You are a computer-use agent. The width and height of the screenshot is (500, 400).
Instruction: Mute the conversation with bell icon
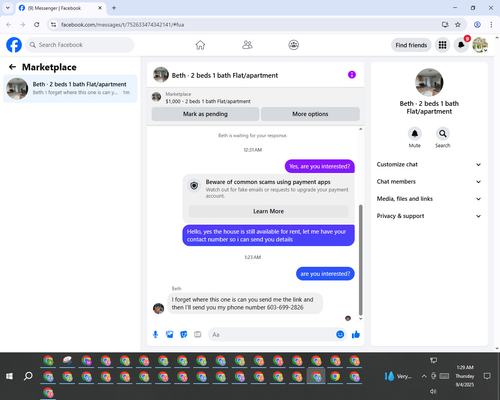[x=415, y=134]
